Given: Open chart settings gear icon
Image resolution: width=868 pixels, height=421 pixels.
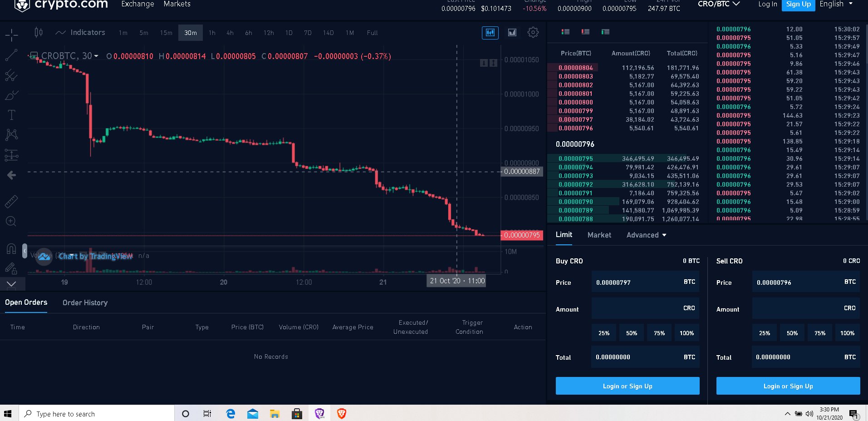Looking at the screenshot, I should 533,32.
